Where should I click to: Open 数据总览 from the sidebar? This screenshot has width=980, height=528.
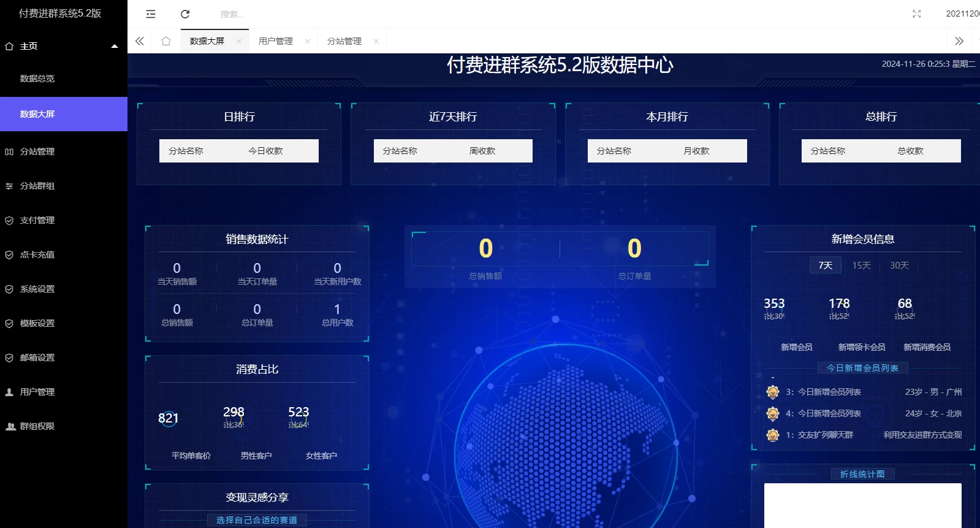(x=37, y=78)
